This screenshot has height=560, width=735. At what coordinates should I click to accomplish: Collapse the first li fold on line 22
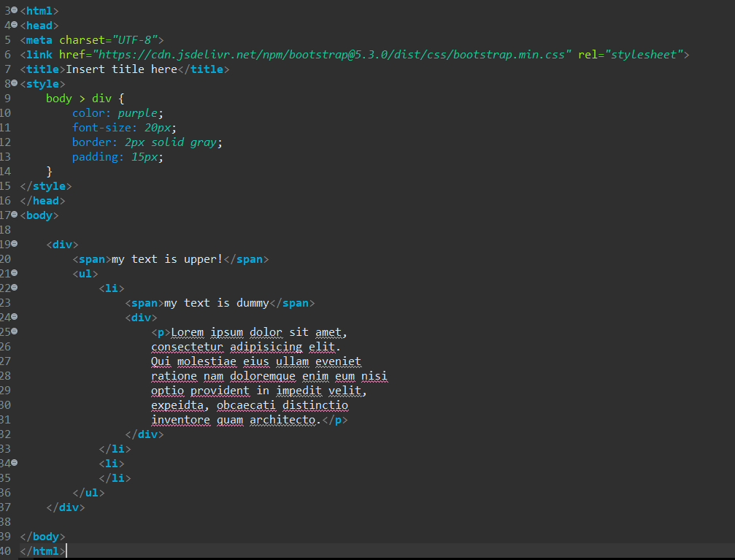point(15,287)
